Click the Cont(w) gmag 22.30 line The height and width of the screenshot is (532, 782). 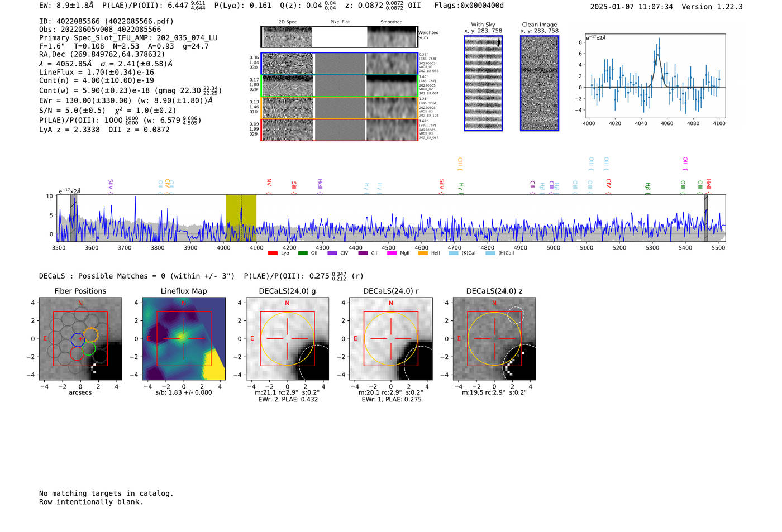130,90
